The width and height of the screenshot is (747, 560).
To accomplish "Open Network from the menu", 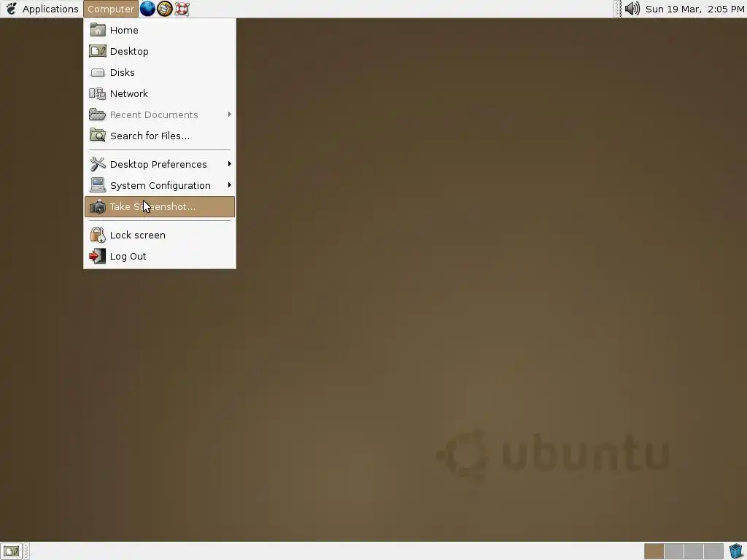I will click(x=160, y=93).
